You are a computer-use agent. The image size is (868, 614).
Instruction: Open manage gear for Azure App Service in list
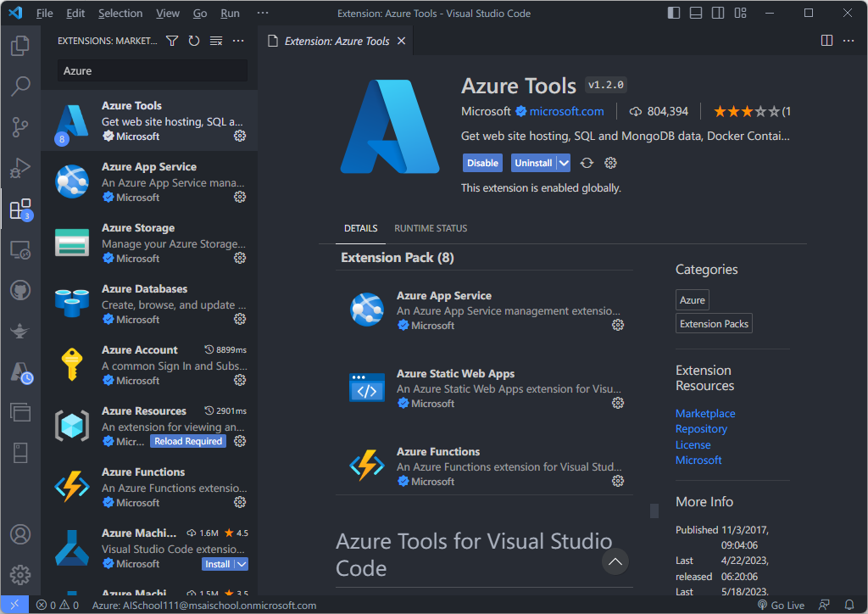(240, 197)
